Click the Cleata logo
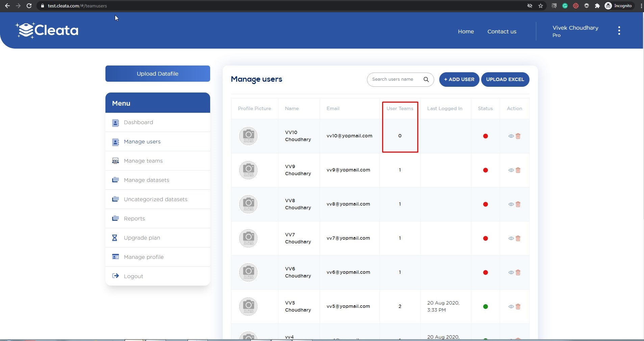Viewport: 644px width, 341px height. [x=47, y=30]
